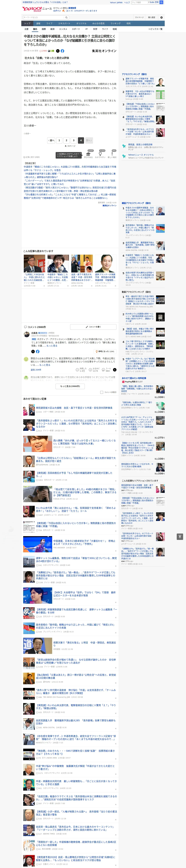Share 白鳥浩 expert comment on Facebook
The height and width of the screenshot is (868, 186).
tap(38, 351)
